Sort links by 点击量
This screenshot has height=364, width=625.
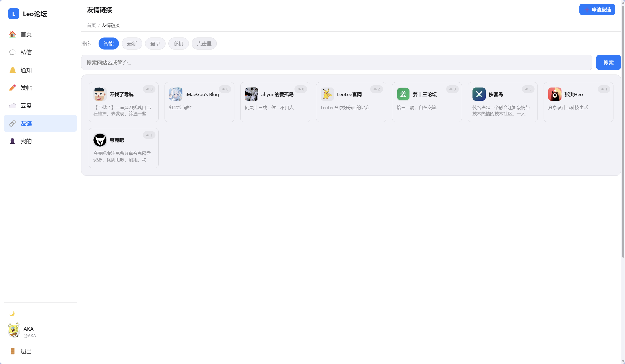204,44
